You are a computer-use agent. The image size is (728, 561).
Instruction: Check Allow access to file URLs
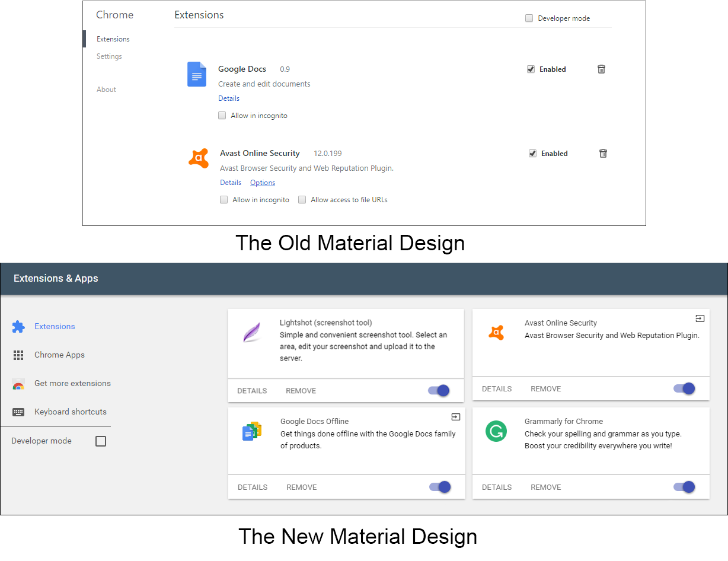[x=302, y=200]
